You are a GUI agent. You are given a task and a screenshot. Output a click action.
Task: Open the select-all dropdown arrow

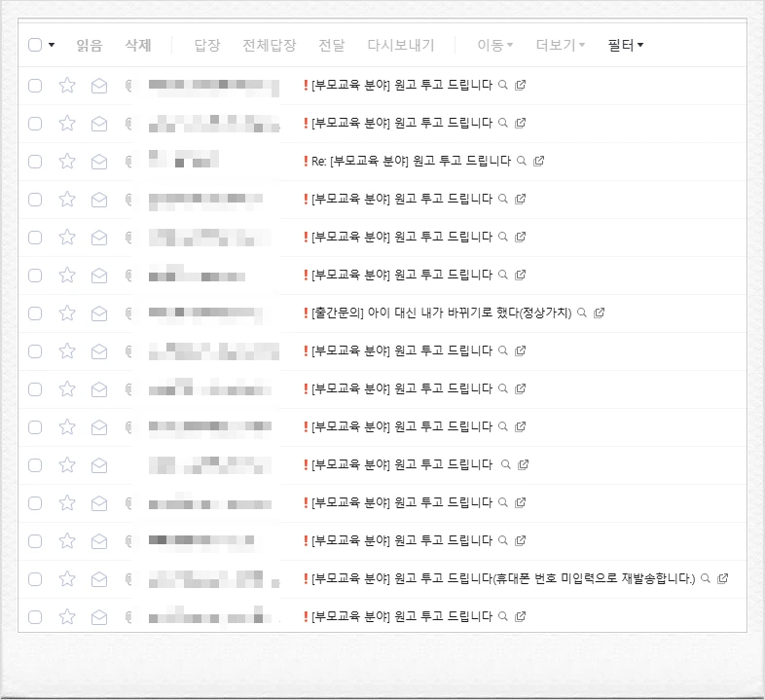click(52, 45)
